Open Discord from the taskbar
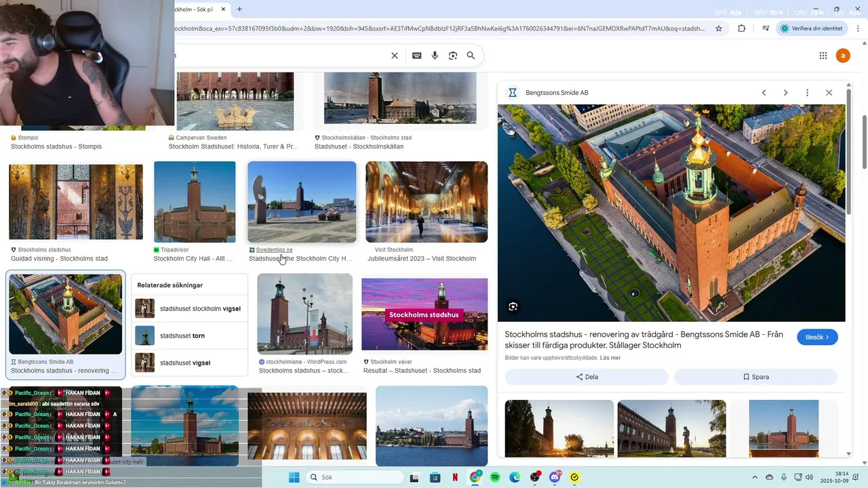 pos(555,477)
